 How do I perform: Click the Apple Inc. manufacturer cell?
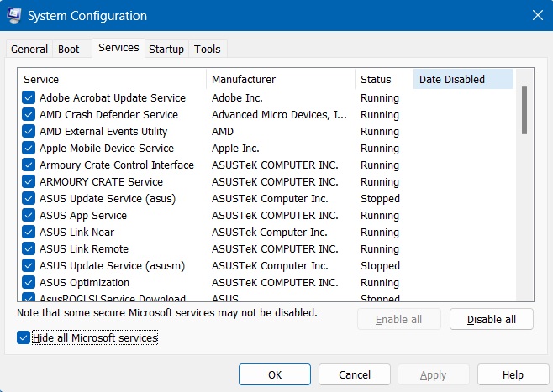pyautogui.click(x=235, y=149)
